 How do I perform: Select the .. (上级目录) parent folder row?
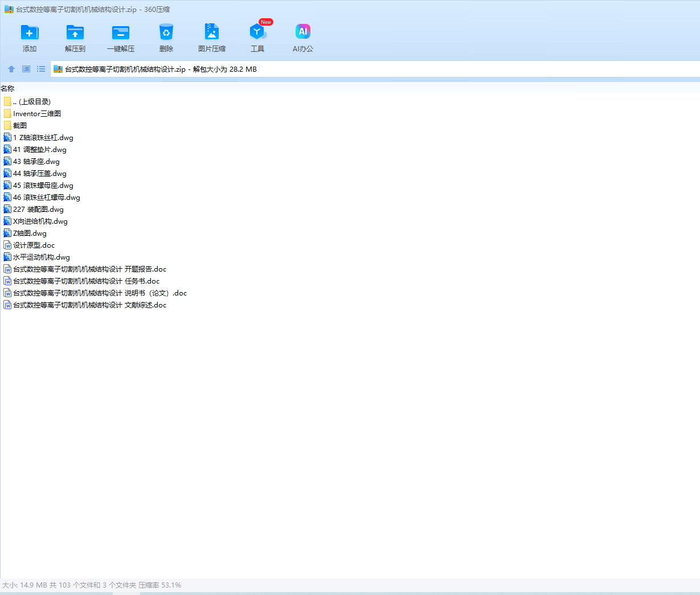[27, 101]
